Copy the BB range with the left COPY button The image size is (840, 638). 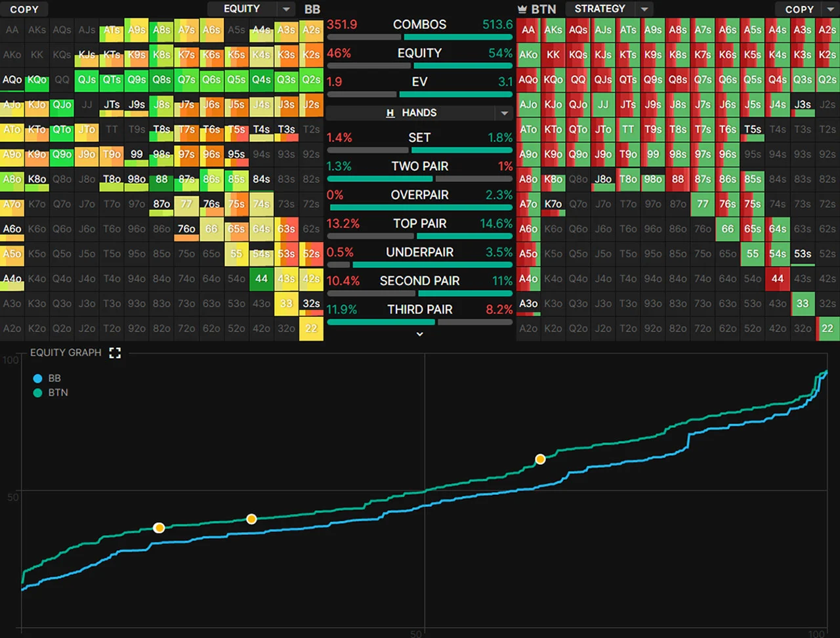(24, 9)
